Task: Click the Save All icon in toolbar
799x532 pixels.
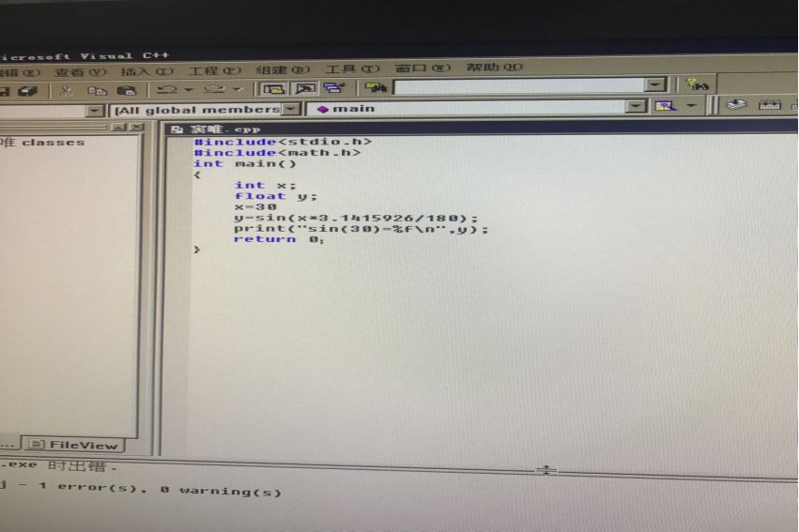Action: click(x=27, y=91)
